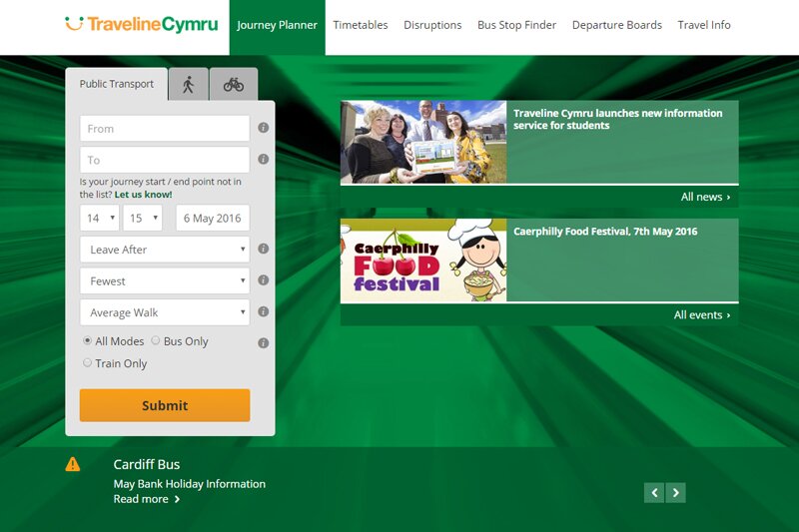Select the Public Transport tab
The height and width of the screenshot is (532, 799).
point(117,84)
